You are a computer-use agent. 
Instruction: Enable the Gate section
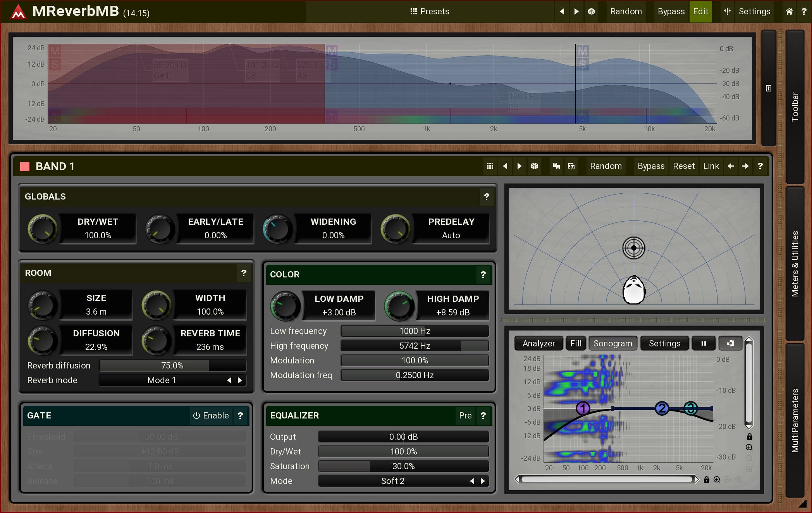211,416
